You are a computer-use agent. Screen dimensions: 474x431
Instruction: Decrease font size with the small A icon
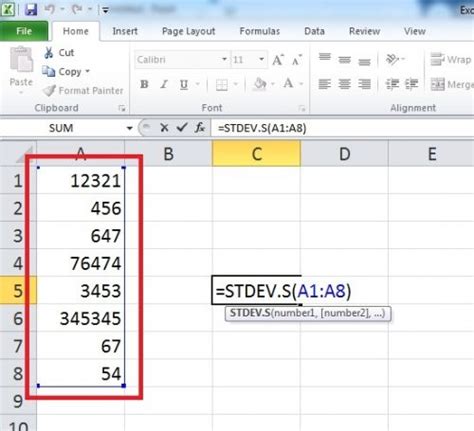click(297, 60)
